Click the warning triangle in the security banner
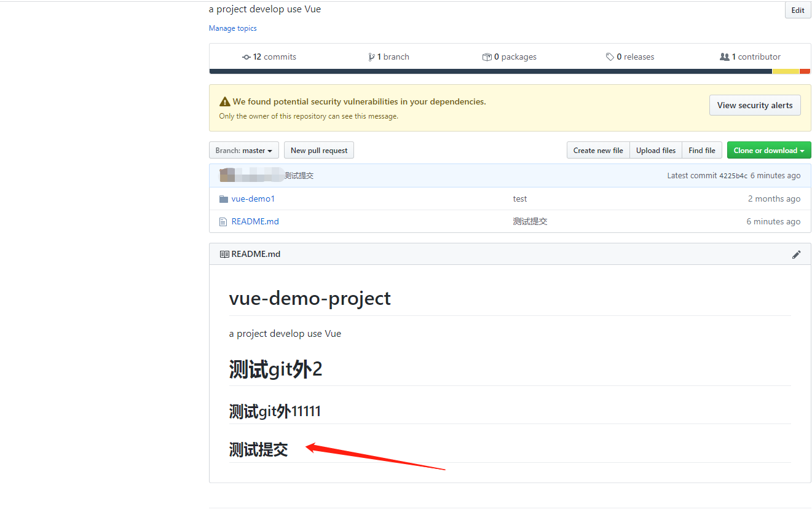812x520 pixels. coord(225,101)
